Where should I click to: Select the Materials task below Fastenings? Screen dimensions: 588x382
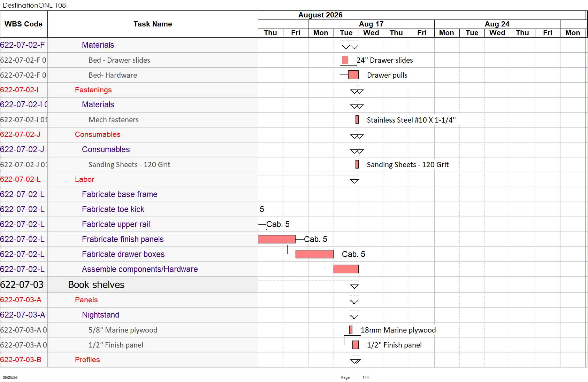(98, 104)
